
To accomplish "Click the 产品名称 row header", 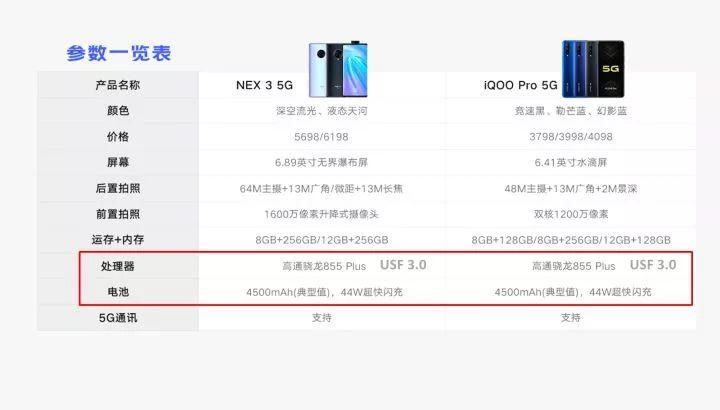I will 118,85.
